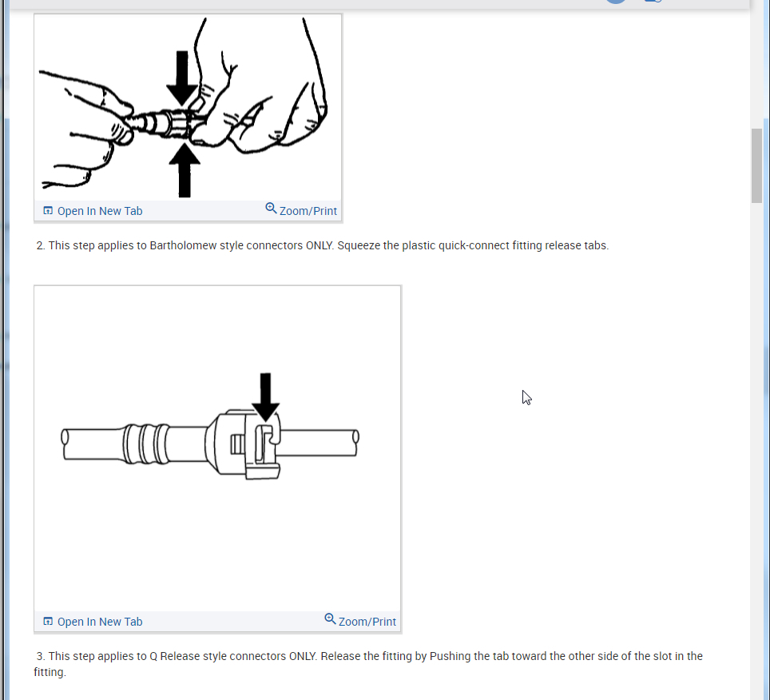The width and height of the screenshot is (770, 700).
Task: Click the new-tab icon under hand-squeezing illustration
Action: coord(48,211)
